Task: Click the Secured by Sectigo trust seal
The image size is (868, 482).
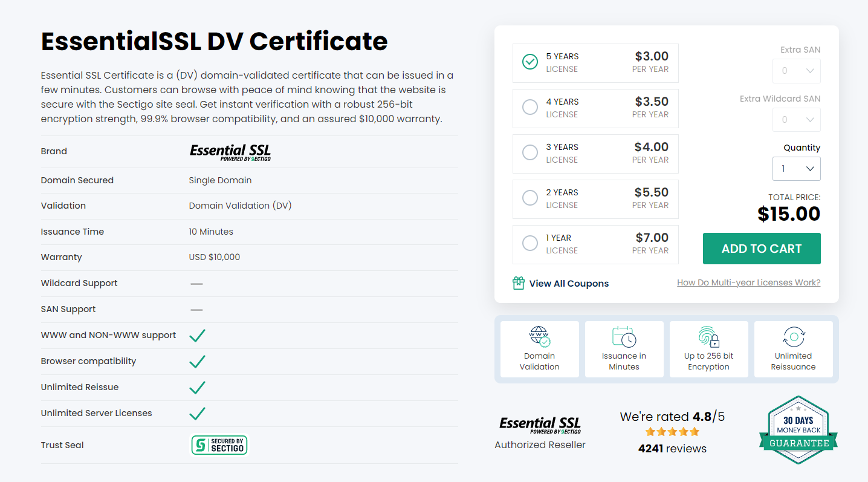Action: point(219,445)
